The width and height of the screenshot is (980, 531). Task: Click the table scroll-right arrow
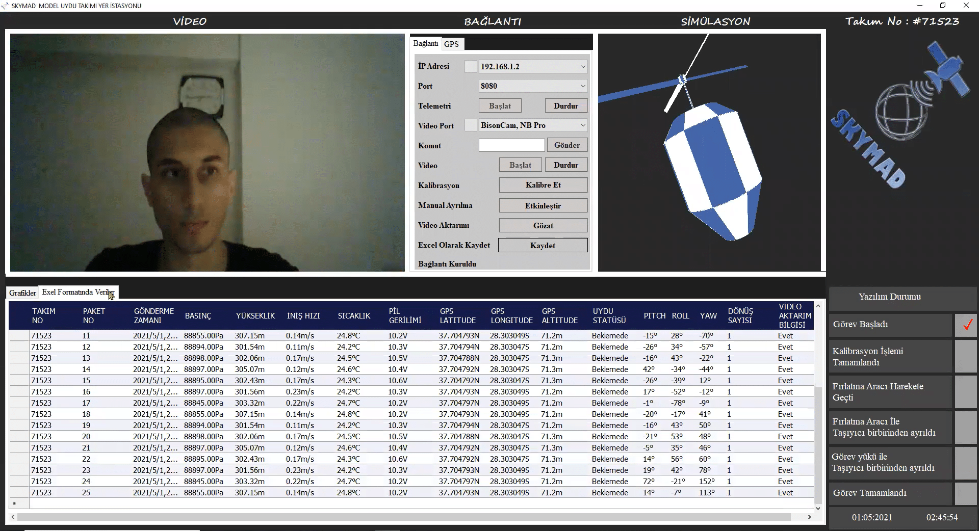tap(809, 517)
